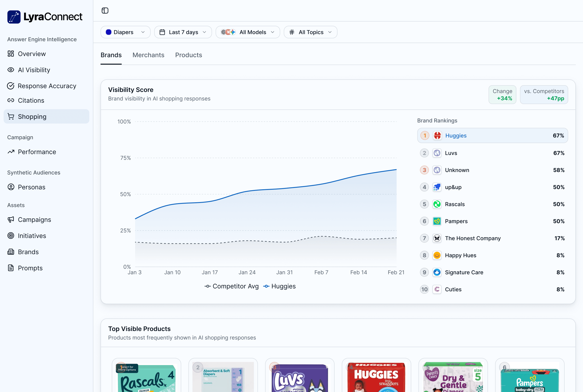Open the All Models selector

point(248,32)
